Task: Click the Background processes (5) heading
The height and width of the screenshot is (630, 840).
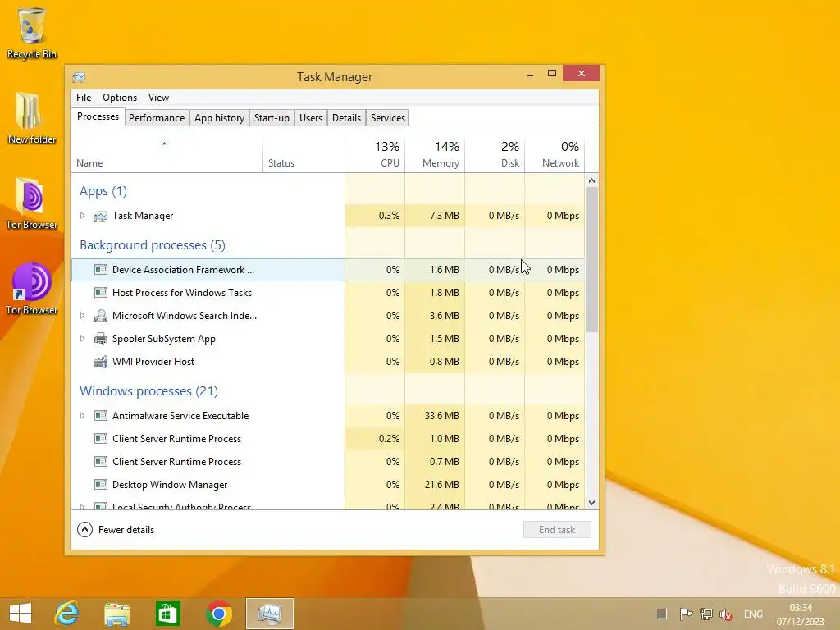Action: [153, 245]
